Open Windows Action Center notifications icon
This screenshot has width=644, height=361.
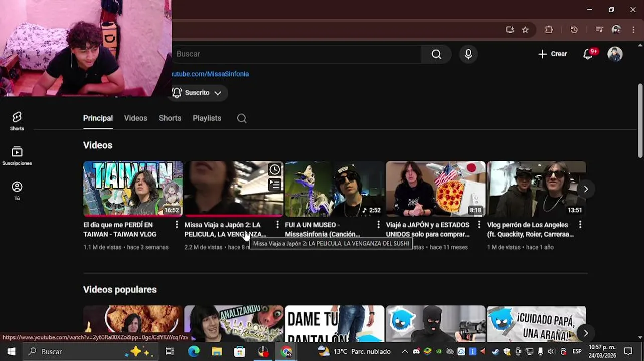628,351
